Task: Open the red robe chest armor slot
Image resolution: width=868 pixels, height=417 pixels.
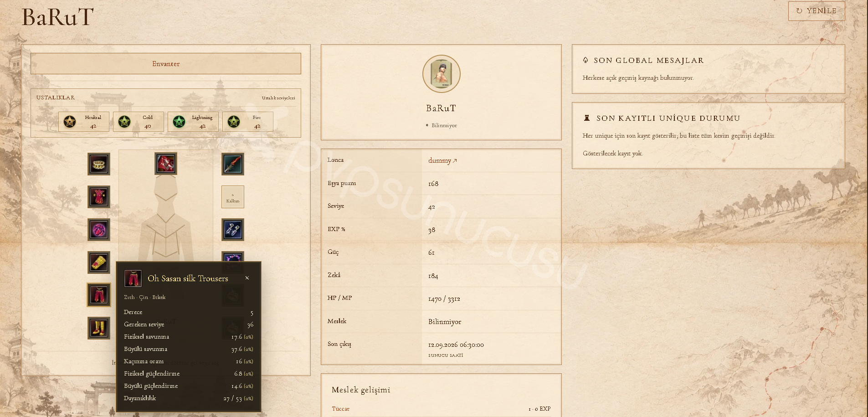Action: pyautogui.click(x=99, y=197)
